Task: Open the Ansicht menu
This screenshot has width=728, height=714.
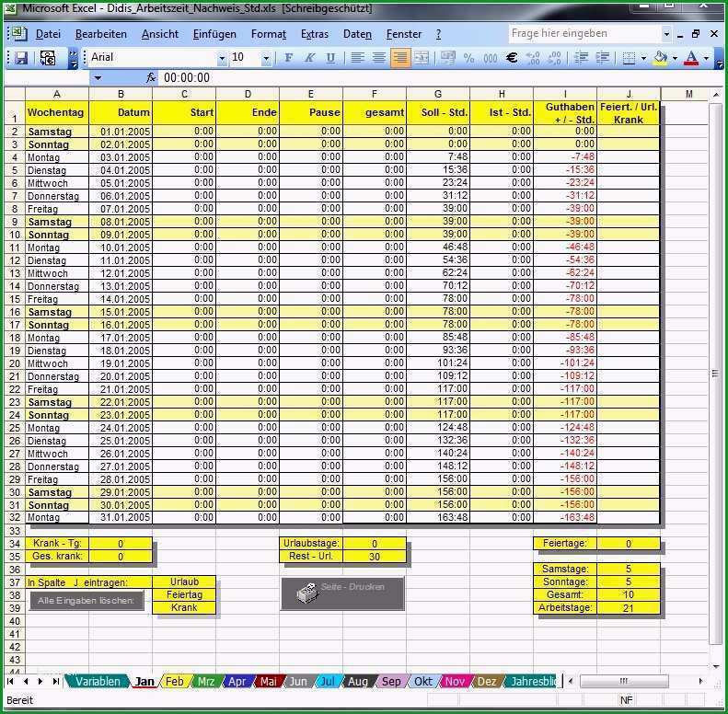Action: tap(160, 34)
